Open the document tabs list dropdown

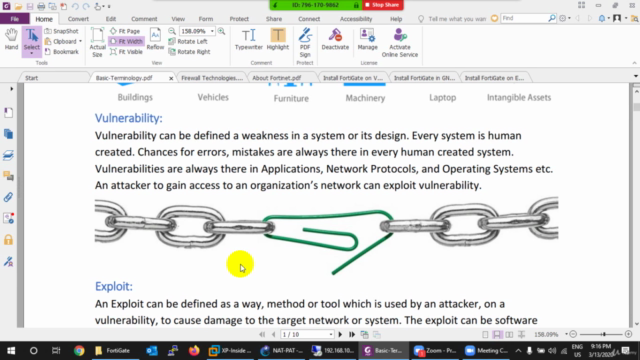point(636,76)
